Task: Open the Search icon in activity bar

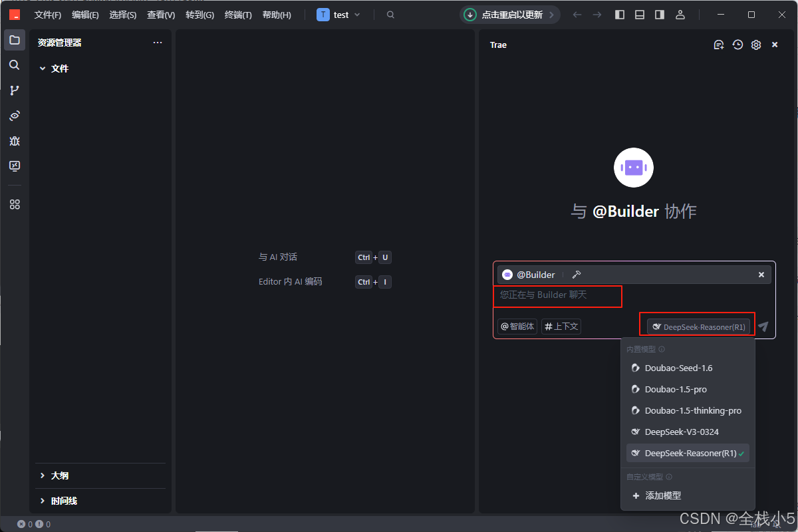Action: (x=15, y=65)
